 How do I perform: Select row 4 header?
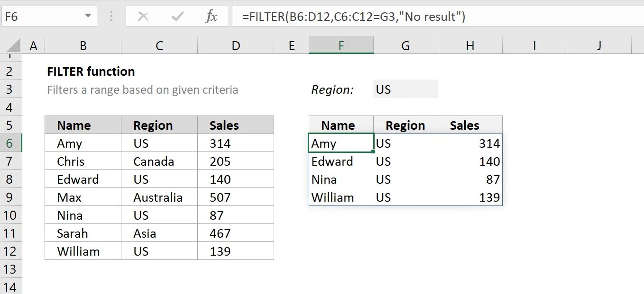click(x=10, y=107)
